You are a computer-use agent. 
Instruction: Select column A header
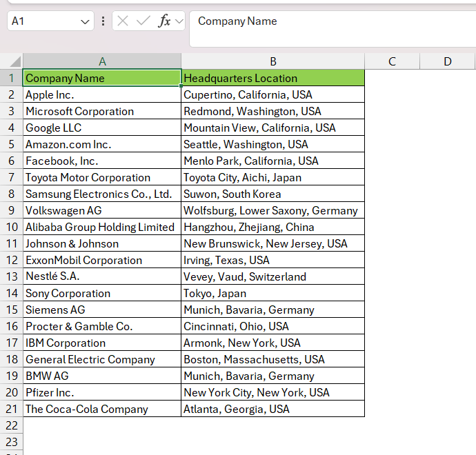pyautogui.click(x=102, y=61)
